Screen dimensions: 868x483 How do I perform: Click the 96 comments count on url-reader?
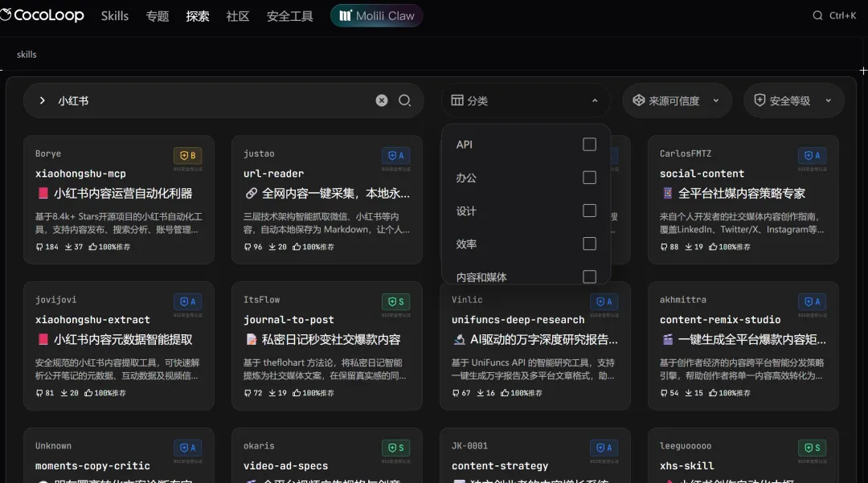(x=253, y=247)
